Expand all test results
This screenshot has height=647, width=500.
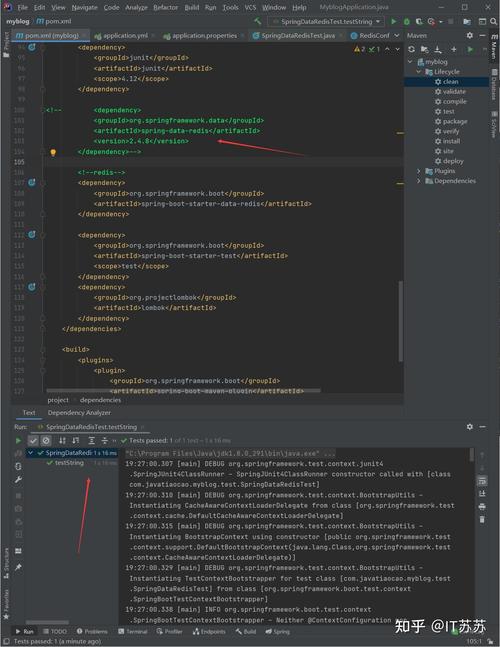point(92,441)
